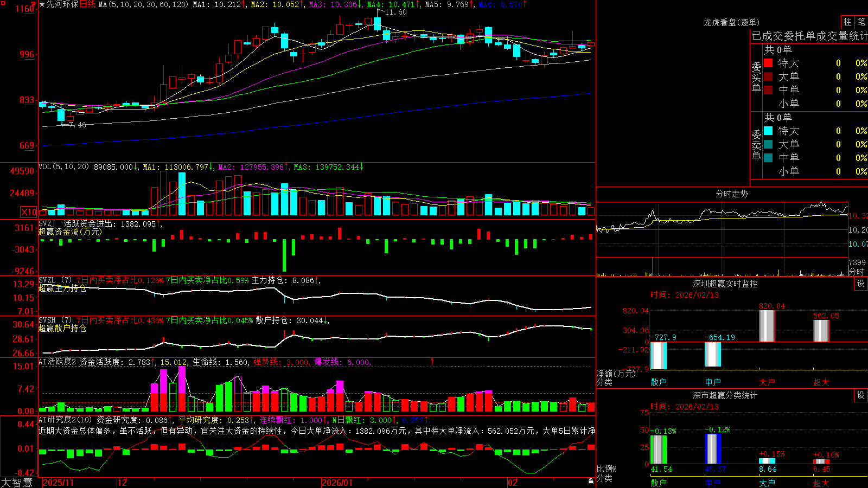
Task: Select the VOL(5,10,20) indicator label
Action: [x=63, y=167]
